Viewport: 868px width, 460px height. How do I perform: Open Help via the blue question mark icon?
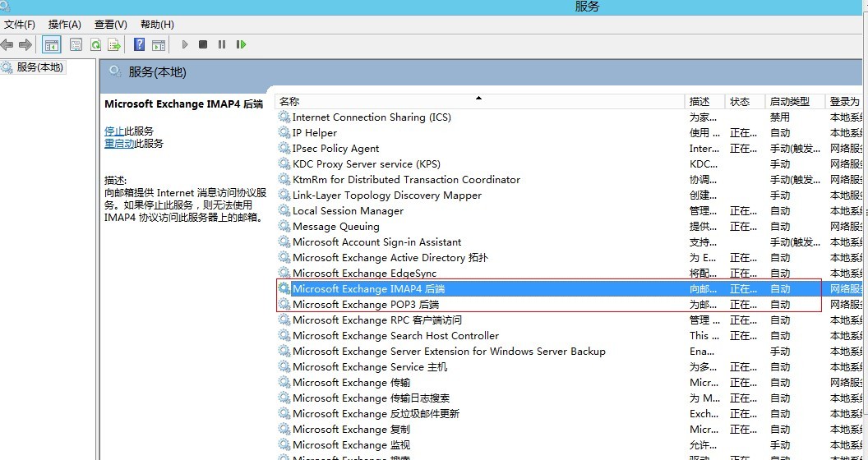coord(140,44)
